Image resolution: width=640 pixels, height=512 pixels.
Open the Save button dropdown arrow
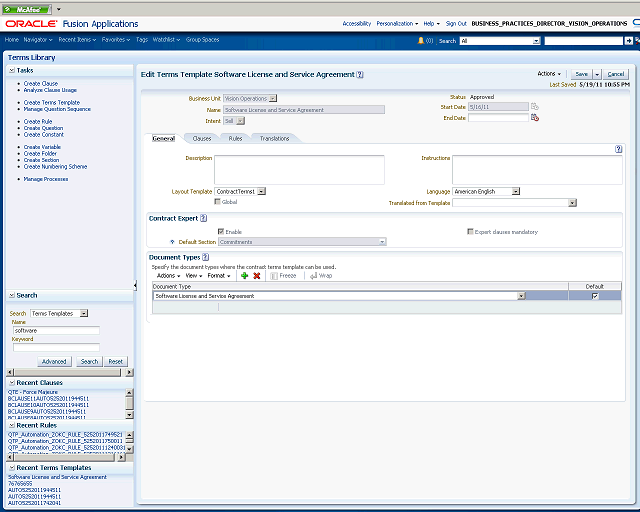point(597,74)
